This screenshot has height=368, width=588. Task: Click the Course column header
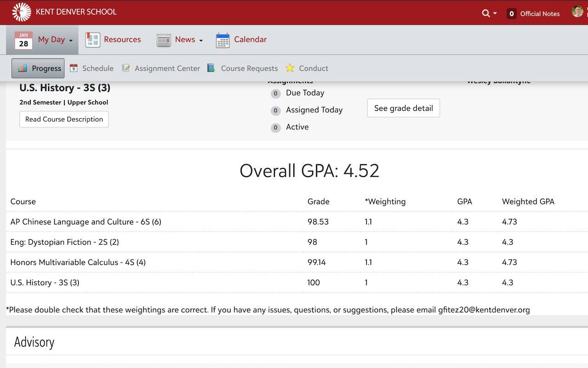(23, 201)
